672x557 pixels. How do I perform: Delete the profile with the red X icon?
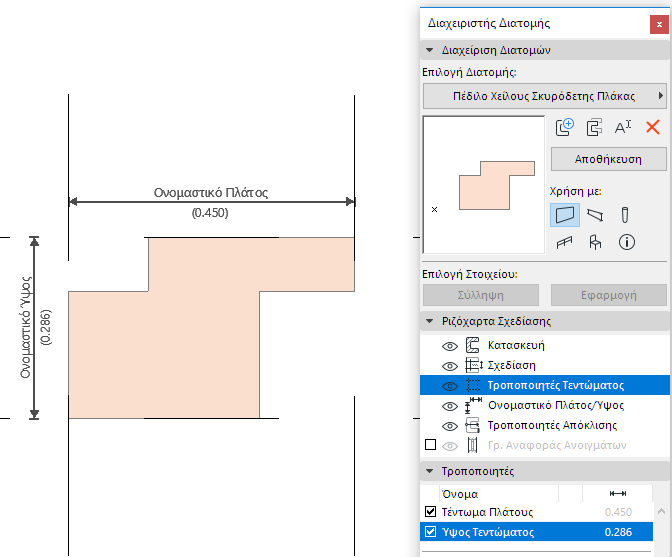[653, 127]
